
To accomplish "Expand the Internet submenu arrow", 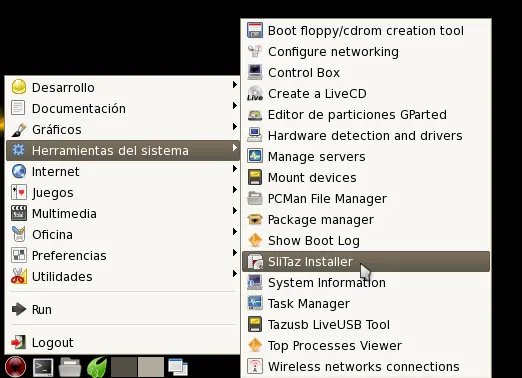I will tap(235, 169).
